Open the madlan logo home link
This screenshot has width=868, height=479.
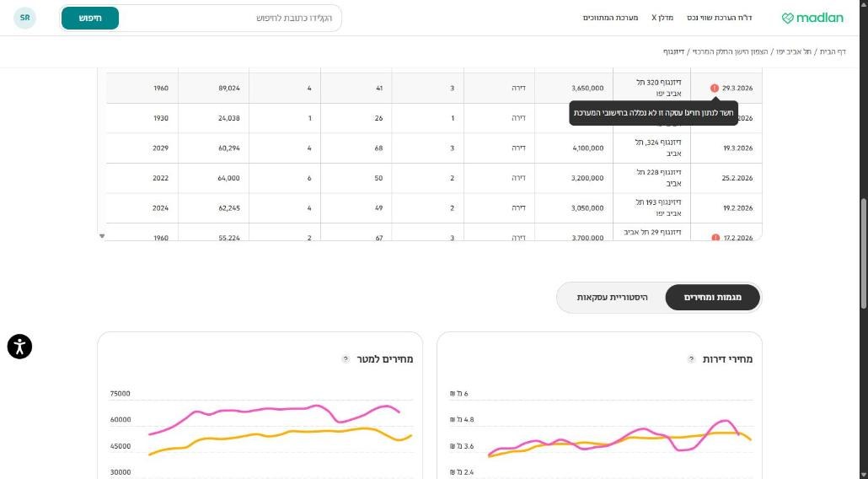point(812,18)
